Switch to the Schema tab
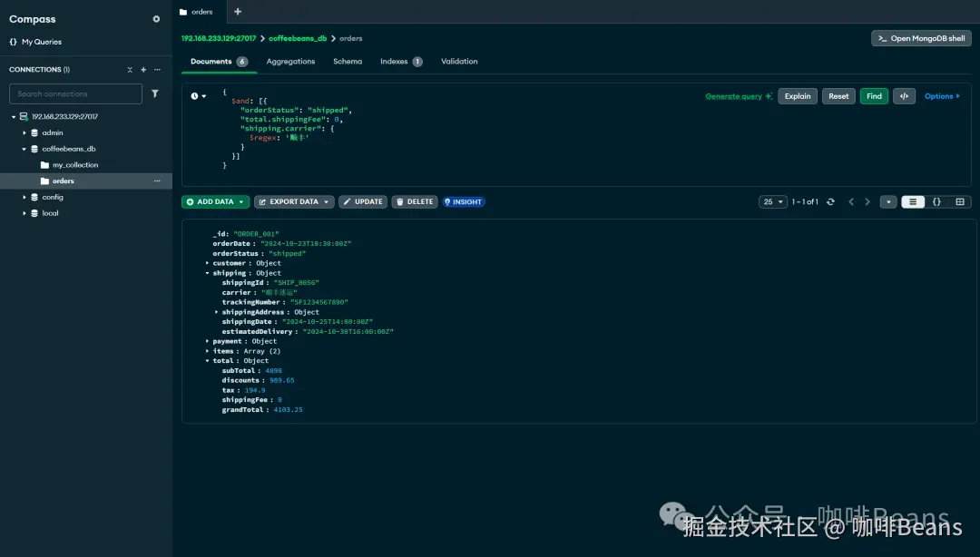980x557 pixels. coord(348,62)
